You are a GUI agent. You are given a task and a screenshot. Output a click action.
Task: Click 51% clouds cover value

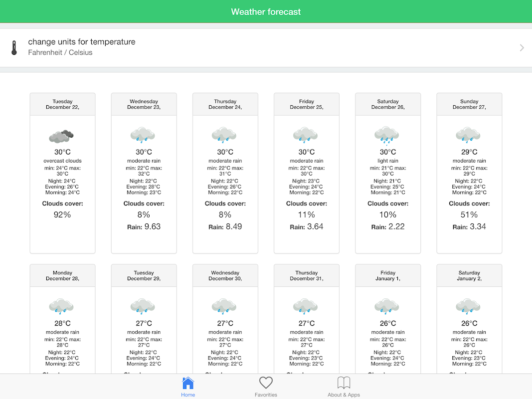pos(469,214)
